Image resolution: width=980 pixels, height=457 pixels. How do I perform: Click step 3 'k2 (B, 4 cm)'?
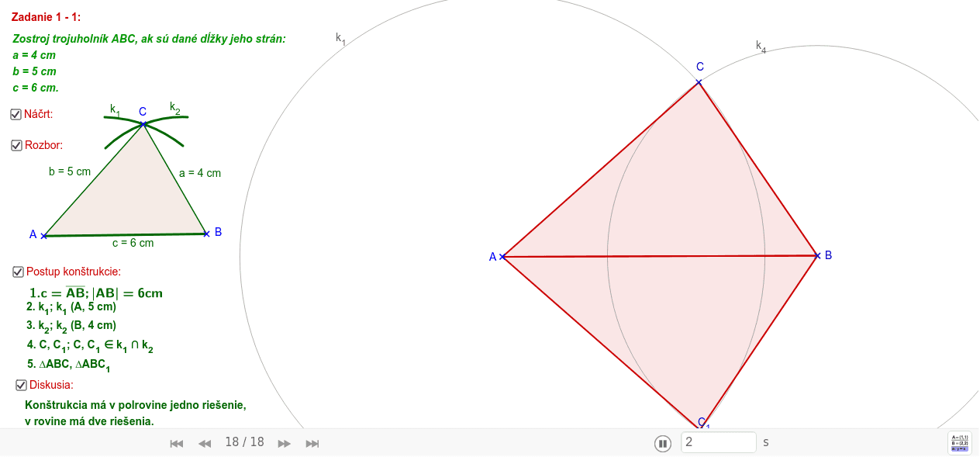[71, 326]
